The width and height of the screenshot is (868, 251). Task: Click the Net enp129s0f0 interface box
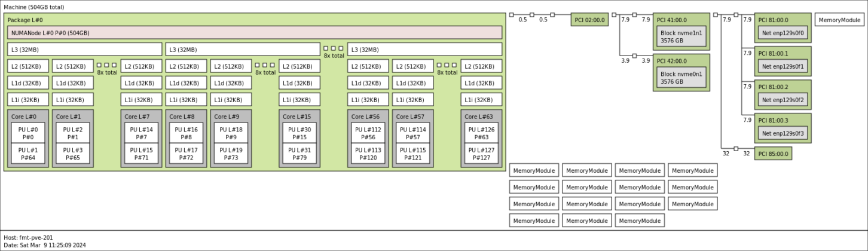(783, 33)
